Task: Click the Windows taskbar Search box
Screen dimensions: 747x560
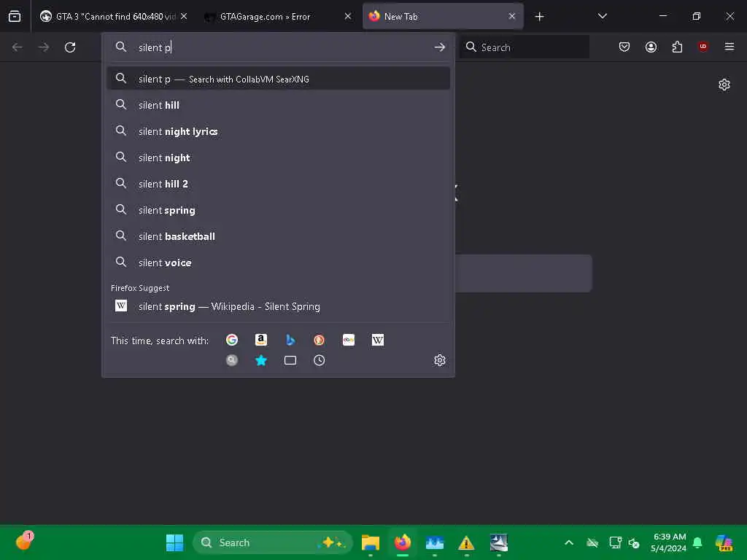Action: pyautogui.click(x=273, y=542)
